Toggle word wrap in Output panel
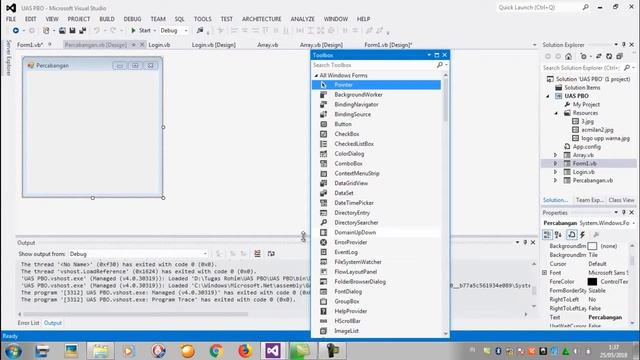This screenshot has width=640, height=360. click(271, 254)
